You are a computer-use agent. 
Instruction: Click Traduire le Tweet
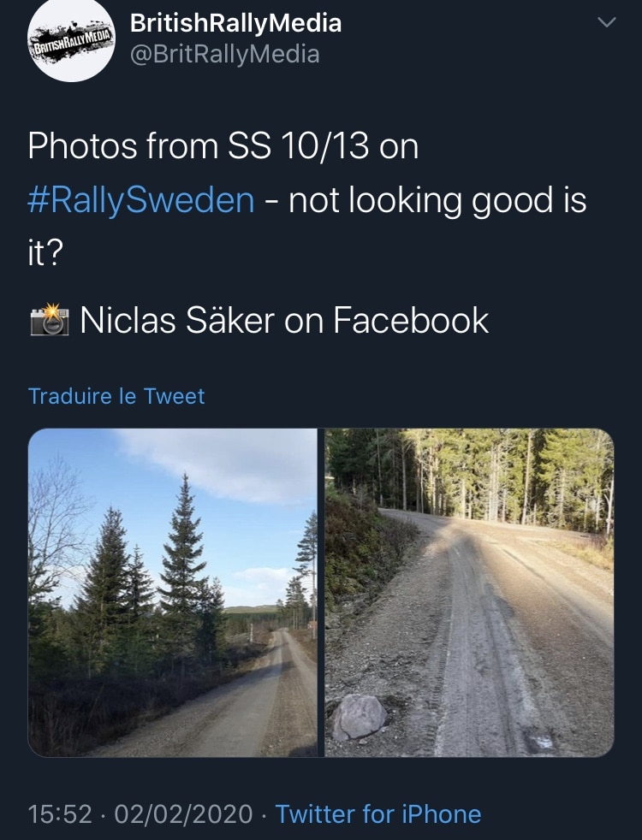tap(116, 396)
